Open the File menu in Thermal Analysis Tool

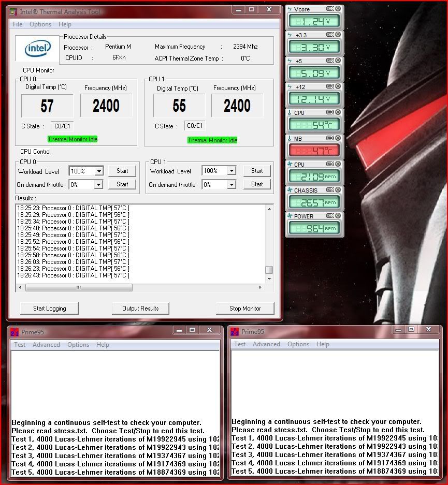click(x=17, y=24)
